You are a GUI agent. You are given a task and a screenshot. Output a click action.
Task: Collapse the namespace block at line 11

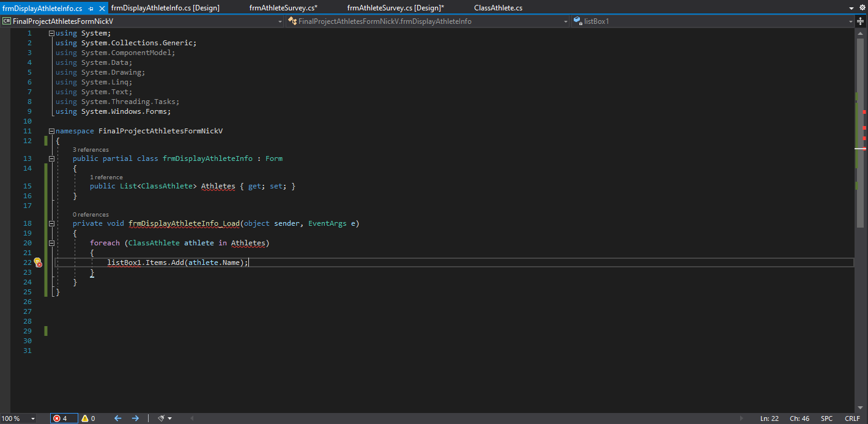[x=51, y=131]
